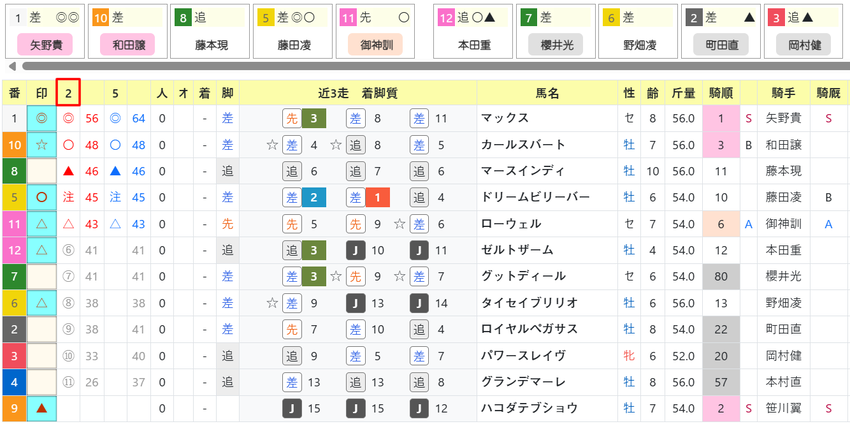Click the 町田直 jockey badge in card 2

click(721, 45)
